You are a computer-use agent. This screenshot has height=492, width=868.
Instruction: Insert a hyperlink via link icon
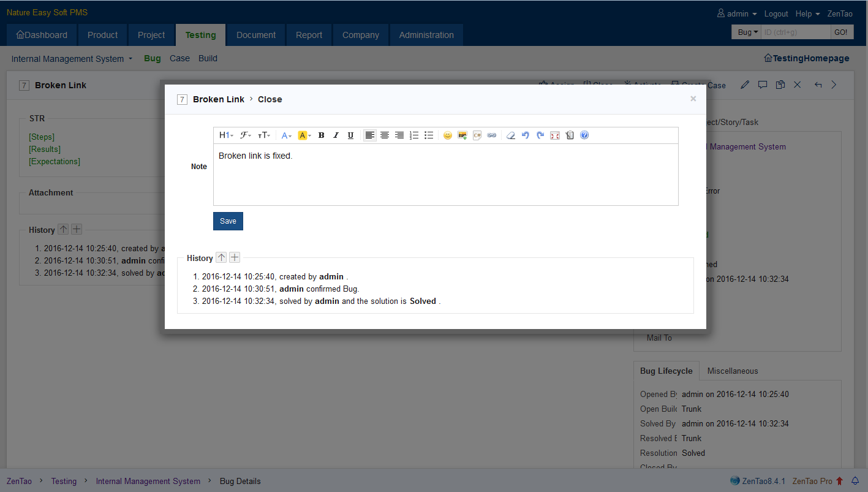(492, 135)
